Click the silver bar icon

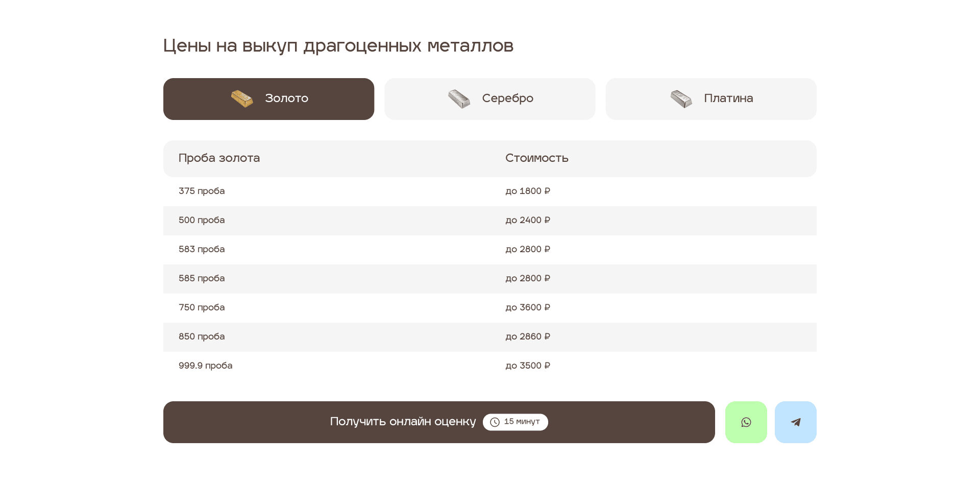[459, 99]
